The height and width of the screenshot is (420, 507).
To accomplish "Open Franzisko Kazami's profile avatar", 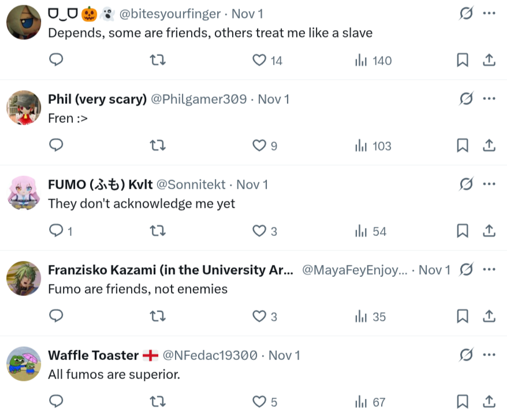I will (x=24, y=279).
